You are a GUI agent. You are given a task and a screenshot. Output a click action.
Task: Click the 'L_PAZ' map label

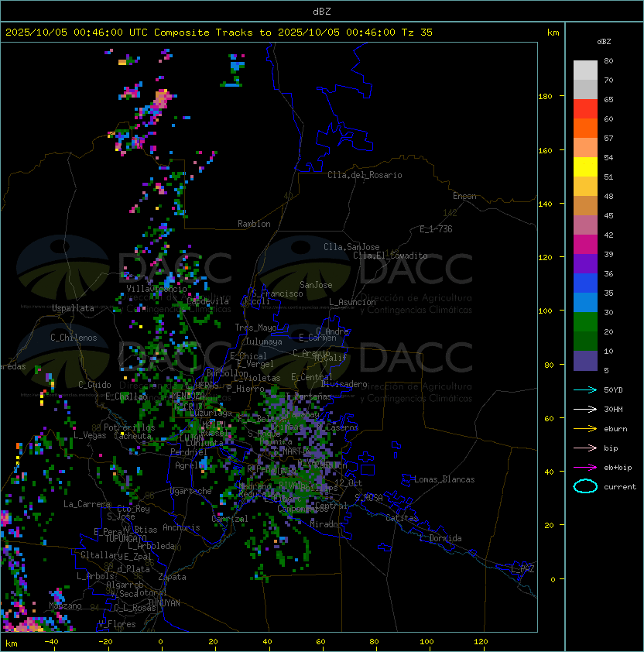[x=522, y=569]
